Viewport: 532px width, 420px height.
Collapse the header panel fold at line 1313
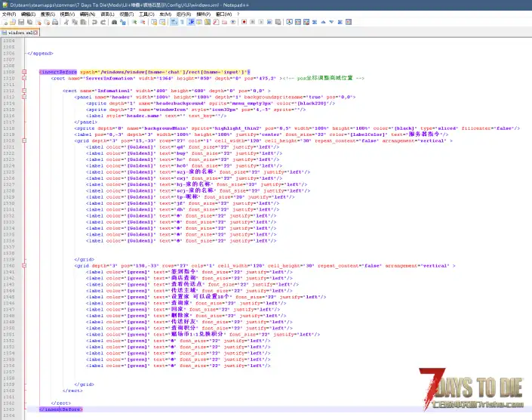[24, 97]
